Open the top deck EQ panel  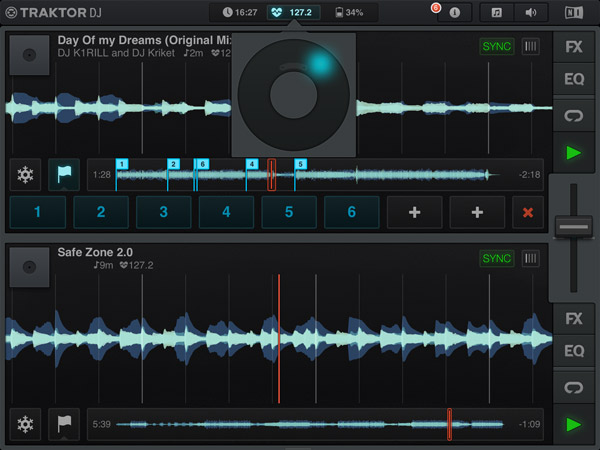[x=574, y=81]
